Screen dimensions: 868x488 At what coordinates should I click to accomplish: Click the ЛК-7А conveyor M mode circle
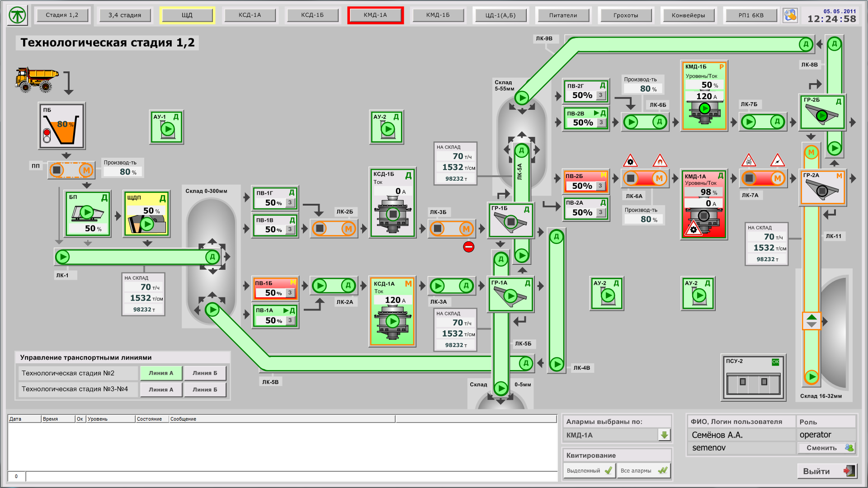click(x=778, y=178)
